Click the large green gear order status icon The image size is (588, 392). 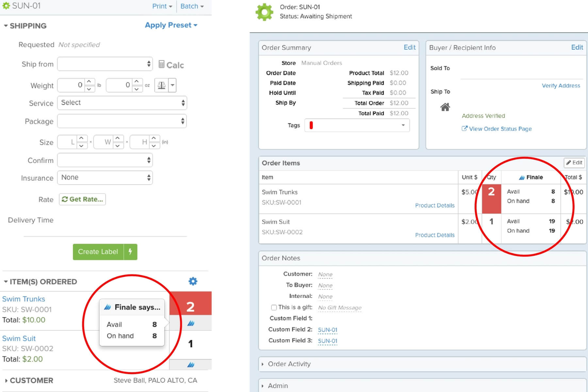[264, 12]
